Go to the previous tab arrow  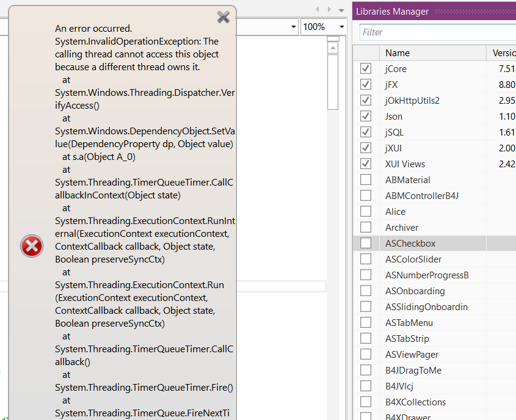click(318, 10)
